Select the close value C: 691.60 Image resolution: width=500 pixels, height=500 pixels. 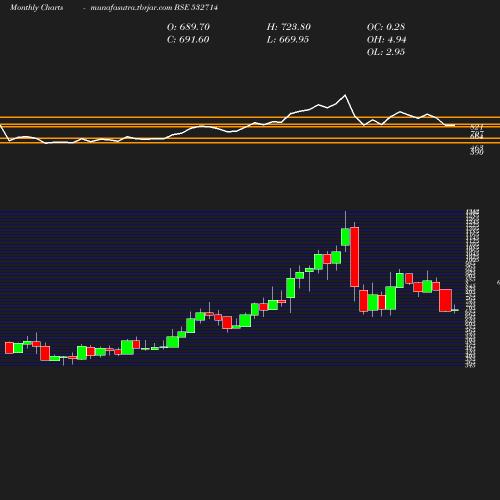point(188,39)
